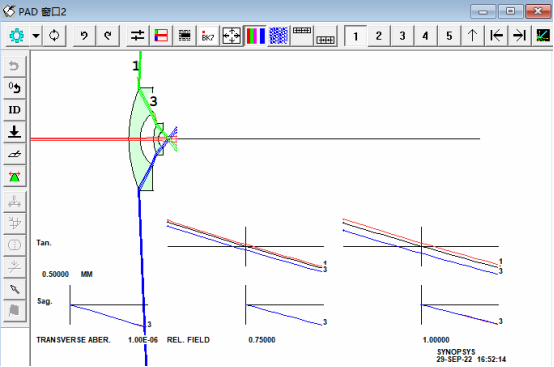
Task: Click the red and blue layout panel icon
Action: [x=161, y=36]
